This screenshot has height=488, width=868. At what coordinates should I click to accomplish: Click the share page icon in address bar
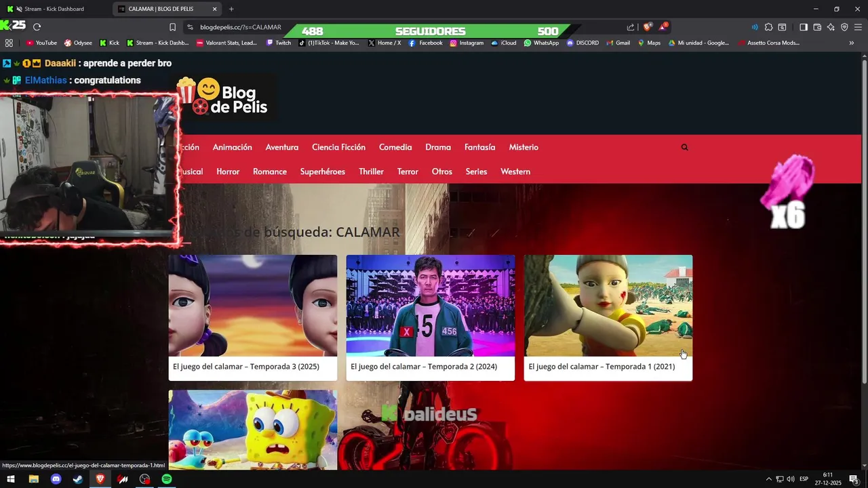click(x=631, y=27)
